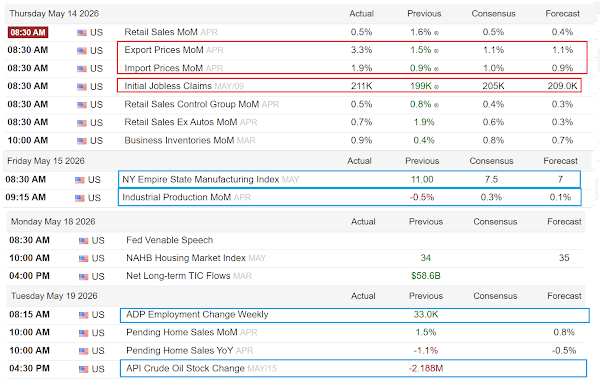
Task: Click the US flag on Export Prices MoM row
Action: [82, 51]
